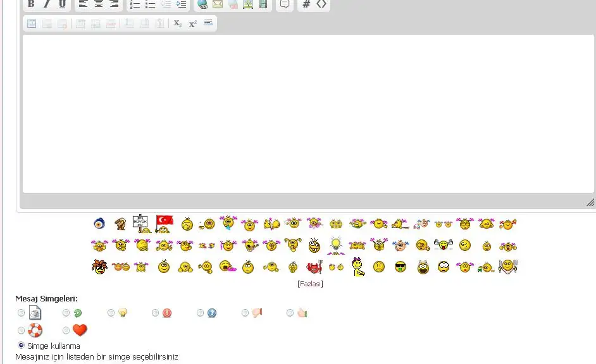Insert a hyperlink with the globe icon

coord(202,4)
